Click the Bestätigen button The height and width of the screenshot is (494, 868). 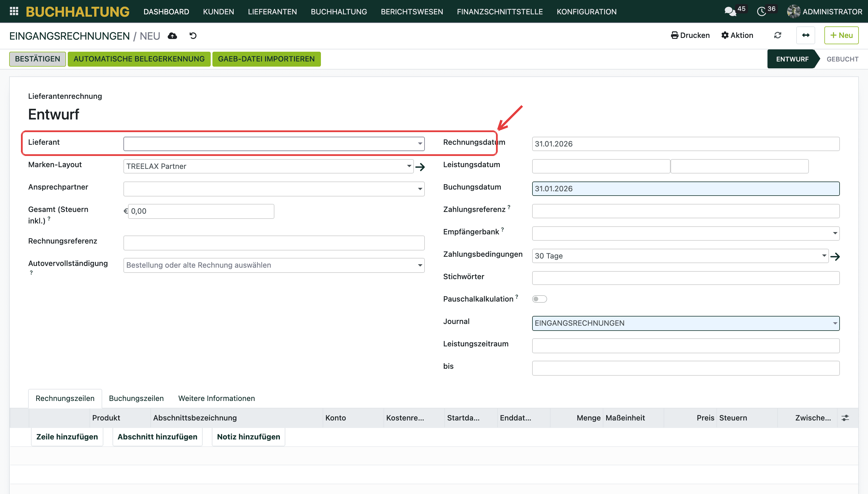point(38,59)
